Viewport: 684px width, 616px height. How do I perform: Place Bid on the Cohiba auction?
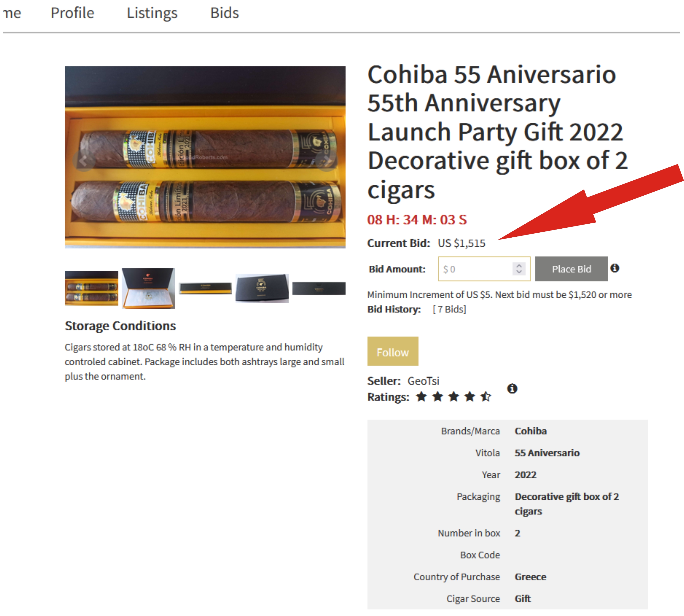pos(571,269)
